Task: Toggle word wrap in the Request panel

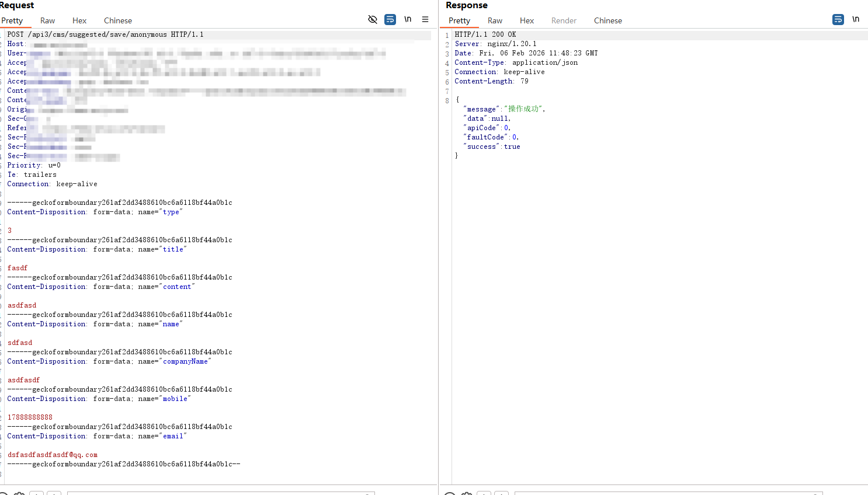Action: [x=390, y=19]
